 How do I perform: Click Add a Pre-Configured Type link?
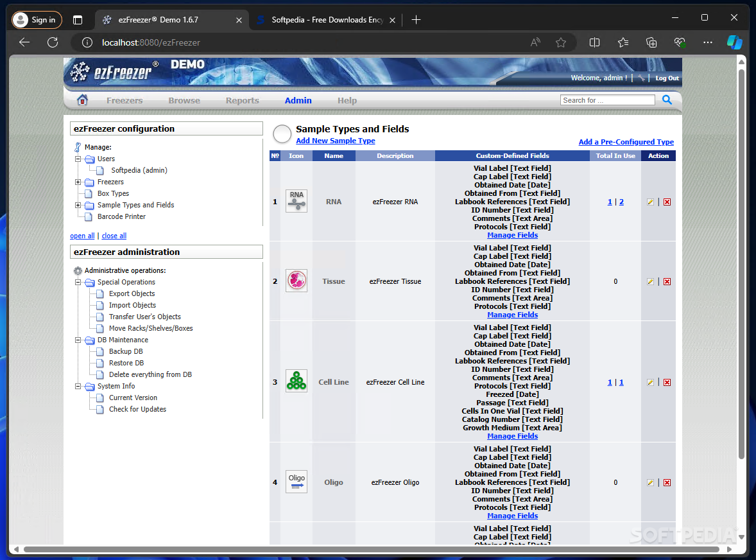tap(626, 142)
